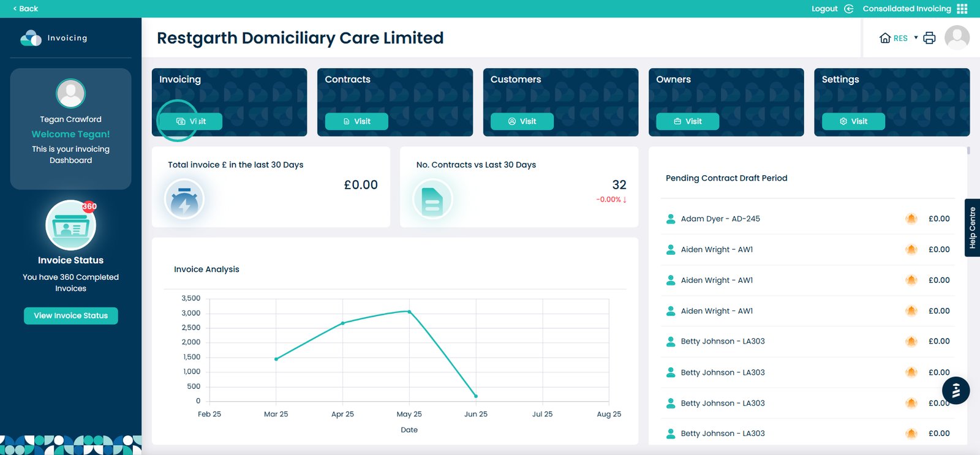Click the Invoice Status icon with 360 badge

(x=71, y=225)
